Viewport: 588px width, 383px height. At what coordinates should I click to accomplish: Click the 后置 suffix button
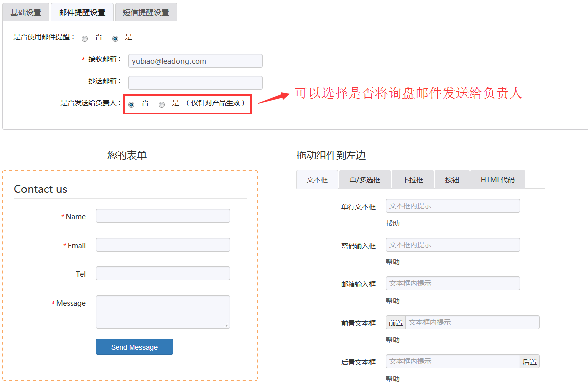529,361
